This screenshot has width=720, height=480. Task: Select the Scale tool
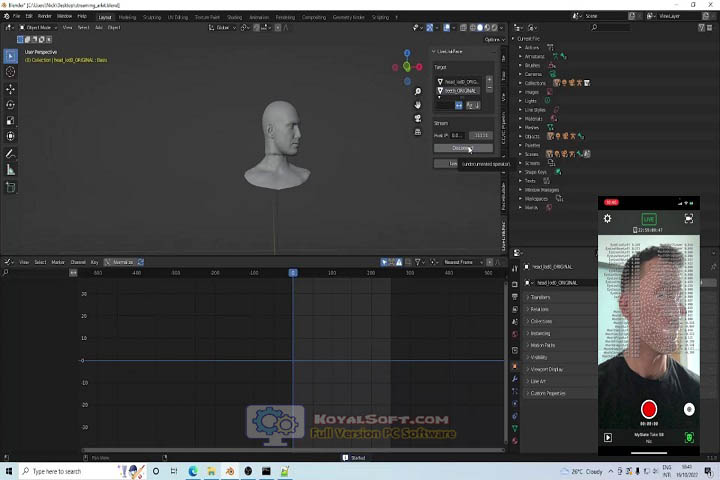[11, 120]
